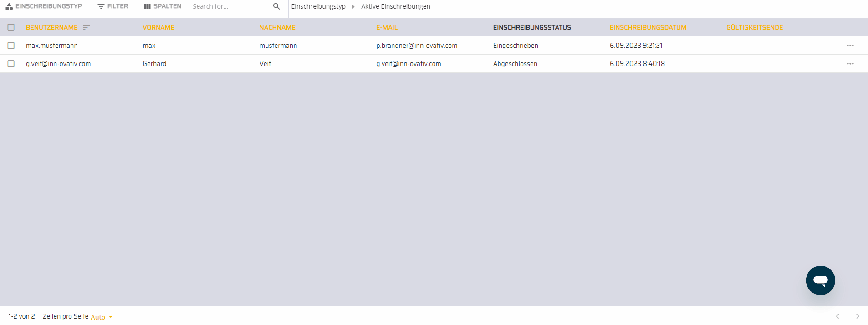Click the date 6.09.2023 8:40:18
The image size is (868, 325).
(x=637, y=64)
